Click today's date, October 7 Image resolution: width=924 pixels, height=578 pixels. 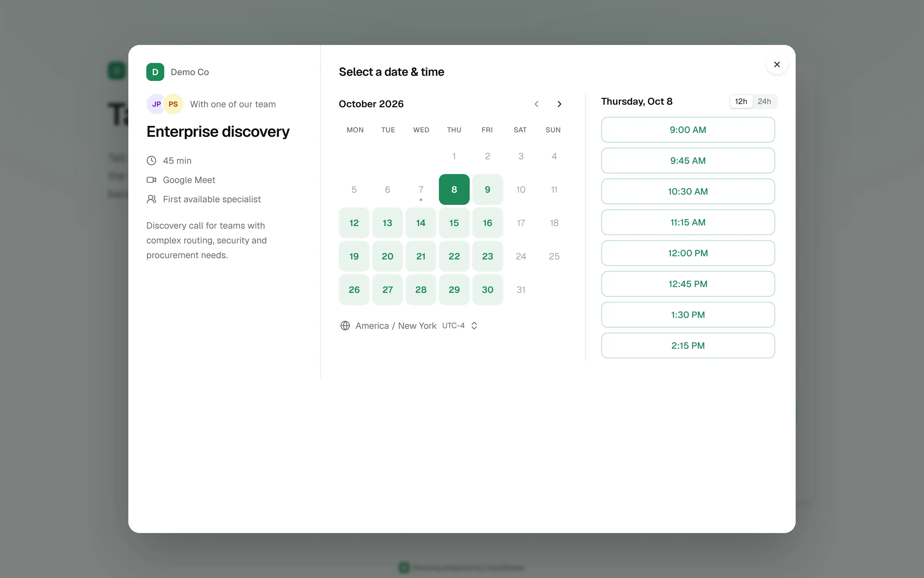[421, 189]
